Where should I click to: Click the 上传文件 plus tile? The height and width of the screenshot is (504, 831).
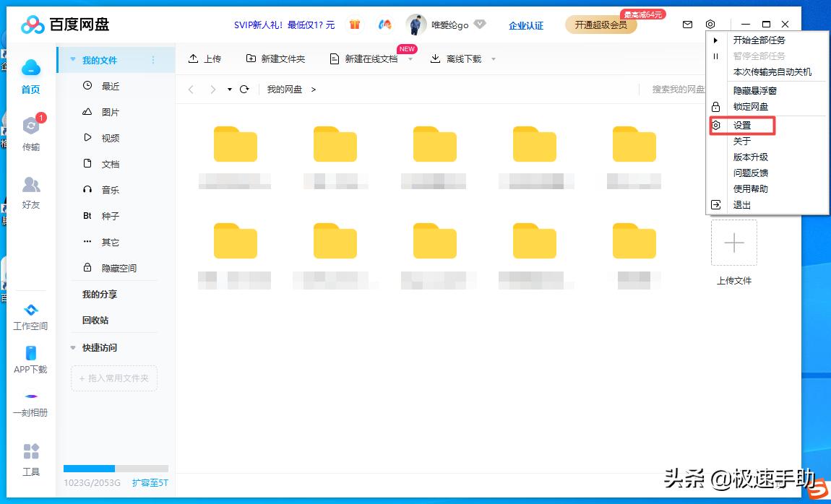[734, 243]
